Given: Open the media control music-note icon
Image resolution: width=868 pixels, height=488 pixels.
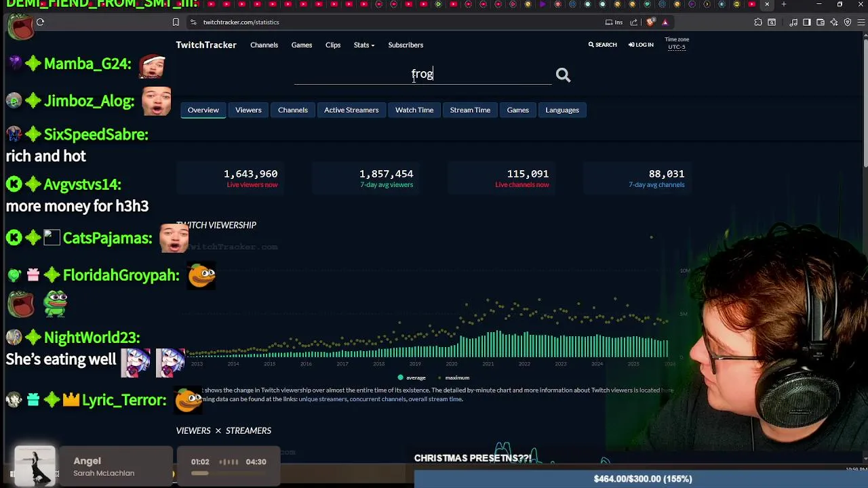Looking at the screenshot, I should coord(793,22).
